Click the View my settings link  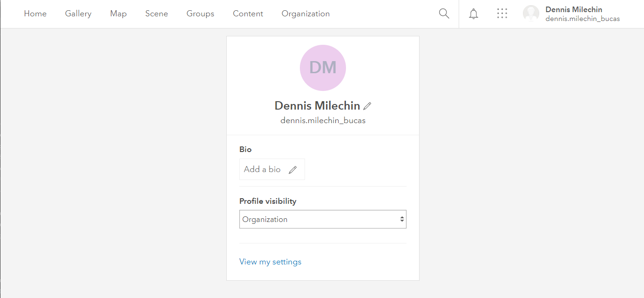point(270,262)
